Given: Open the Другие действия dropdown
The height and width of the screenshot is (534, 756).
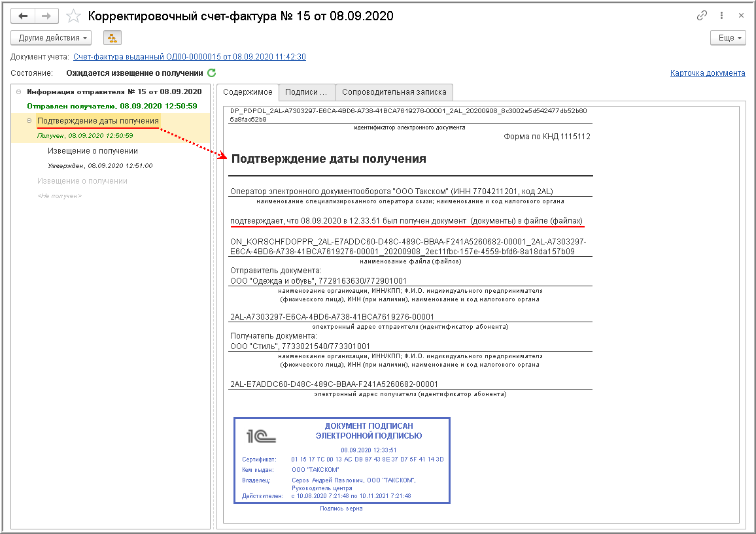Looking at the screenshot, I should (x=50, y=38).
